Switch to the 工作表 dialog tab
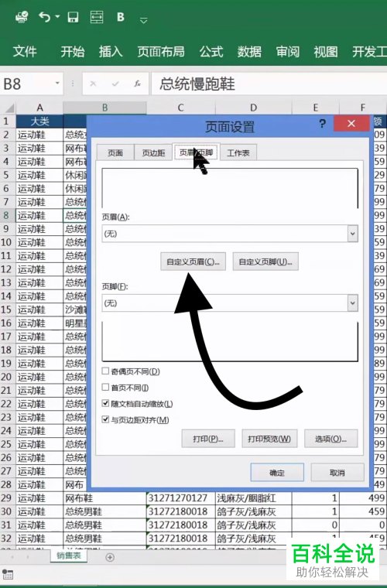Image resolution: width=387 pixels, height=588 pixels. [238, 152]
